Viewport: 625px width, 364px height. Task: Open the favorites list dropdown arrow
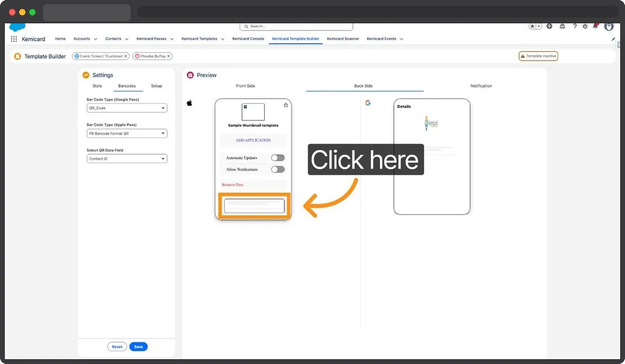tap(539, 26)
